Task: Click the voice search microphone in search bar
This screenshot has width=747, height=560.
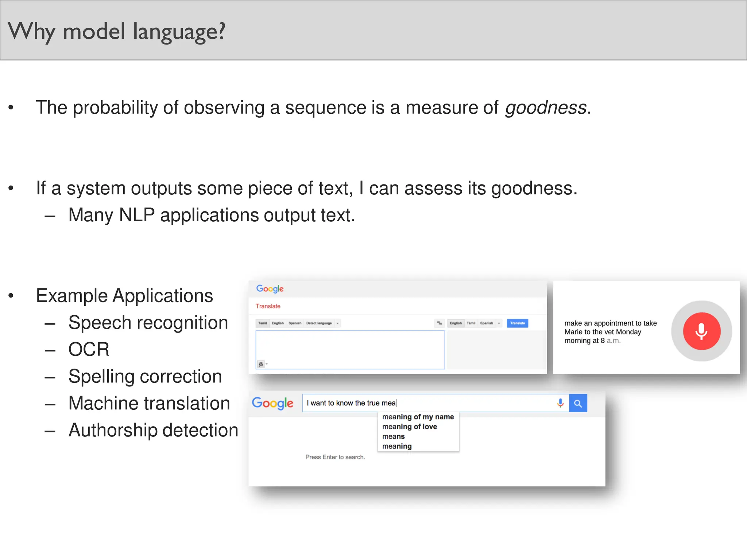Action: [561, 403]
